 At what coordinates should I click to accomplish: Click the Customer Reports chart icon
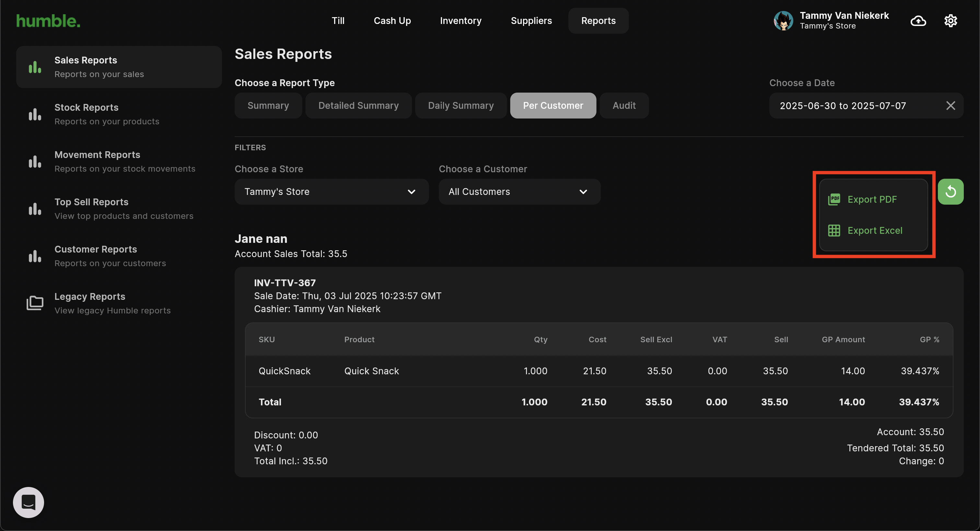[x=35, y=256]
